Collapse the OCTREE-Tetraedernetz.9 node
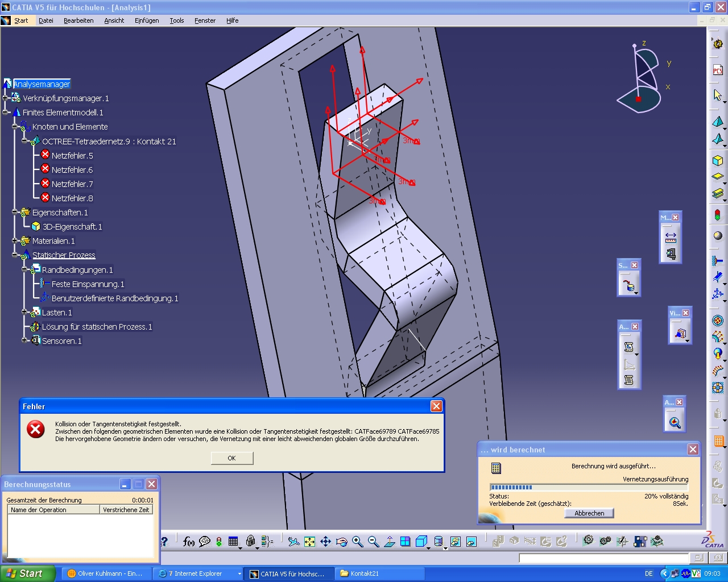728x582 pixels. [x=25, y=141]
